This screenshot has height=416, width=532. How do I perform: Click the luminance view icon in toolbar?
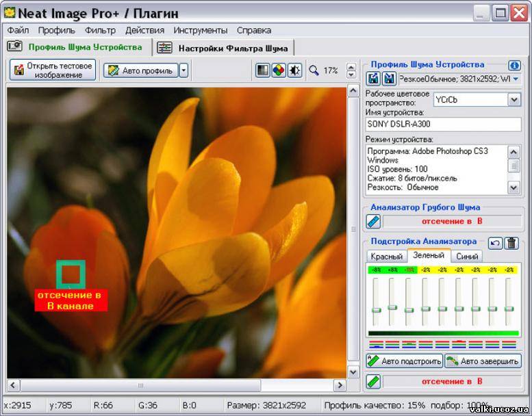pyautogui.click(x=263, y=70)
